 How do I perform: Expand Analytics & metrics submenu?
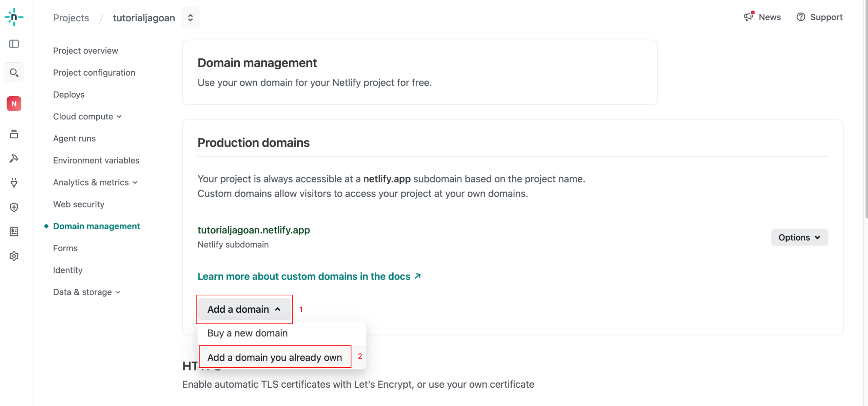pyautogui.click(x=95, y=182)
